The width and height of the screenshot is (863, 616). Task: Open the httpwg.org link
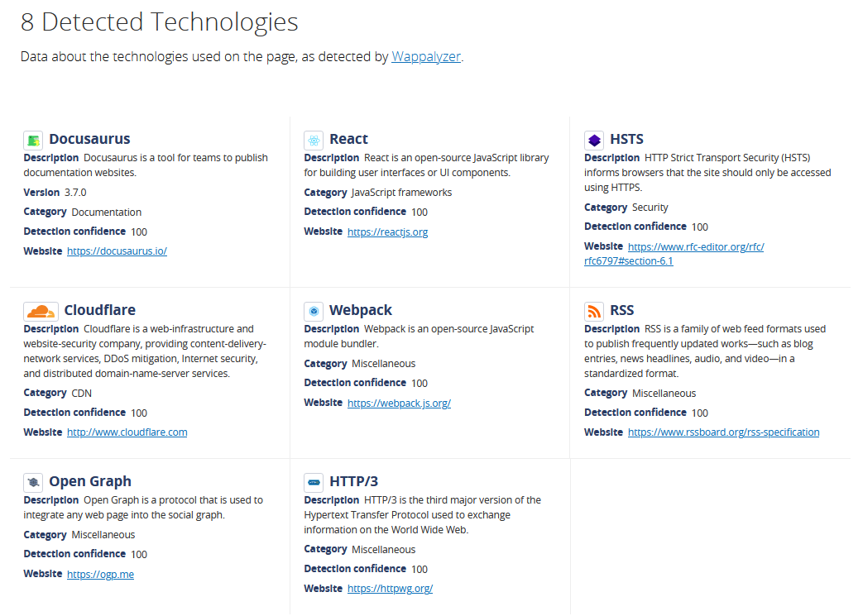click(390, 589)
